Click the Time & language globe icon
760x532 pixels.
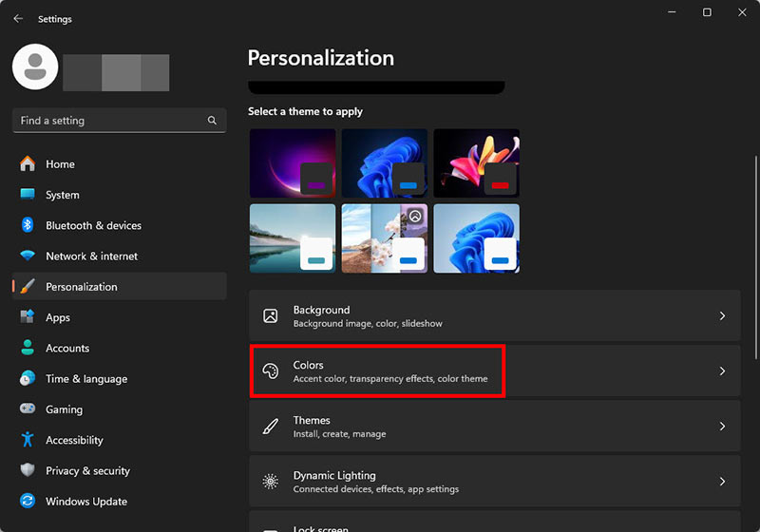pos(28,378)
